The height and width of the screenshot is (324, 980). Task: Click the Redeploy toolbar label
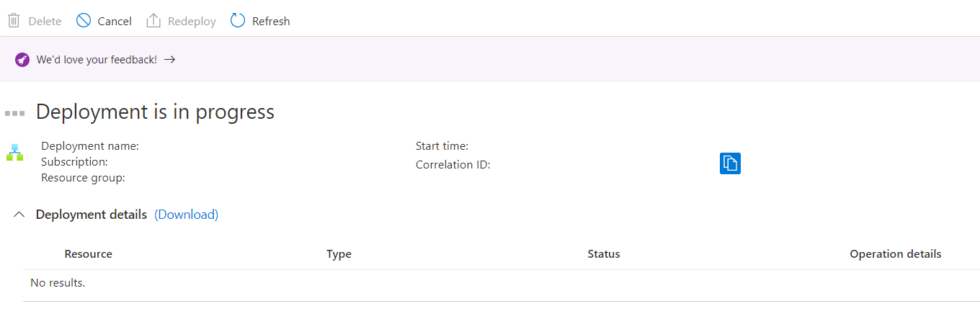(x=192, y=22)
